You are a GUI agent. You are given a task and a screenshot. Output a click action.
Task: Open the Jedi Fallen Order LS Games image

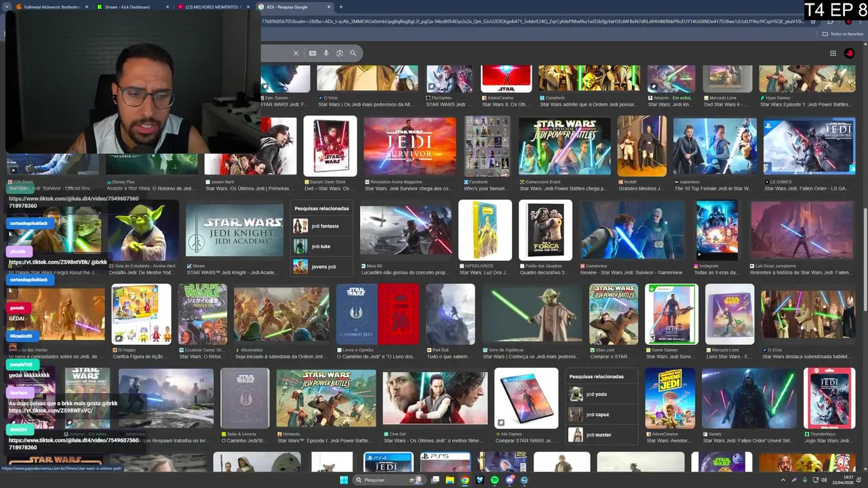(x=809, y=146)
